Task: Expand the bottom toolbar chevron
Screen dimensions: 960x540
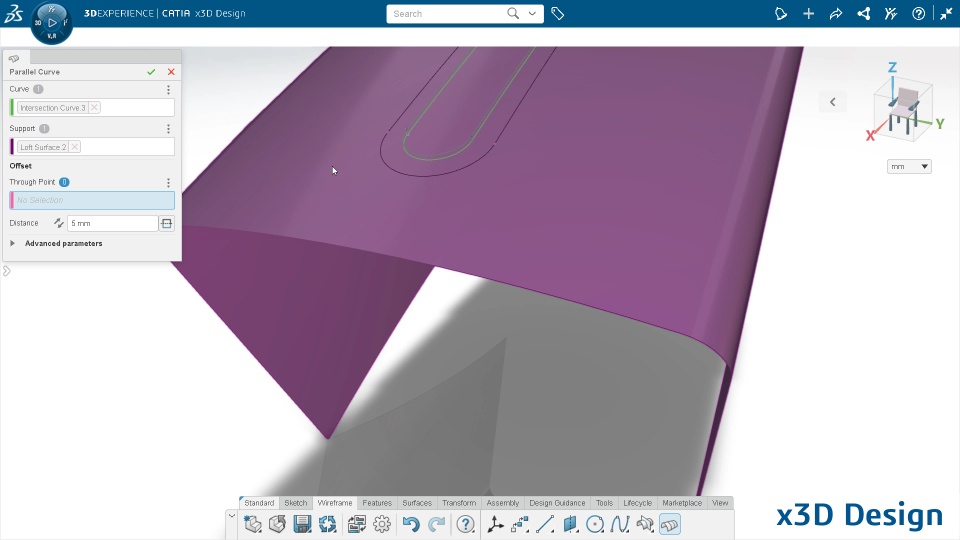Action: click(x=231, y=516)
